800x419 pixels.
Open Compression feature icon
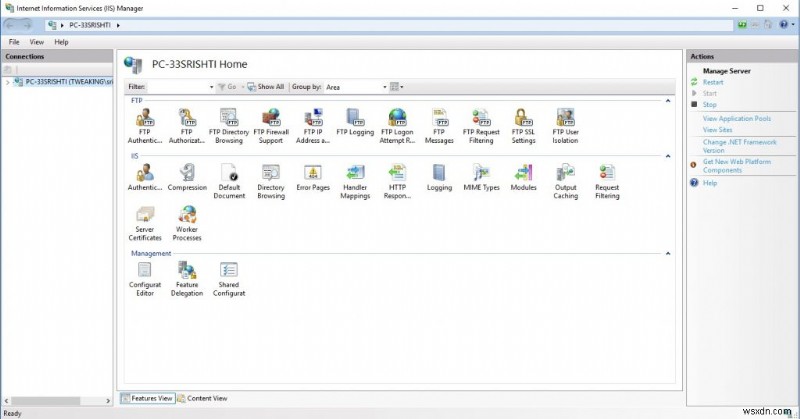[x=187, y=178]
